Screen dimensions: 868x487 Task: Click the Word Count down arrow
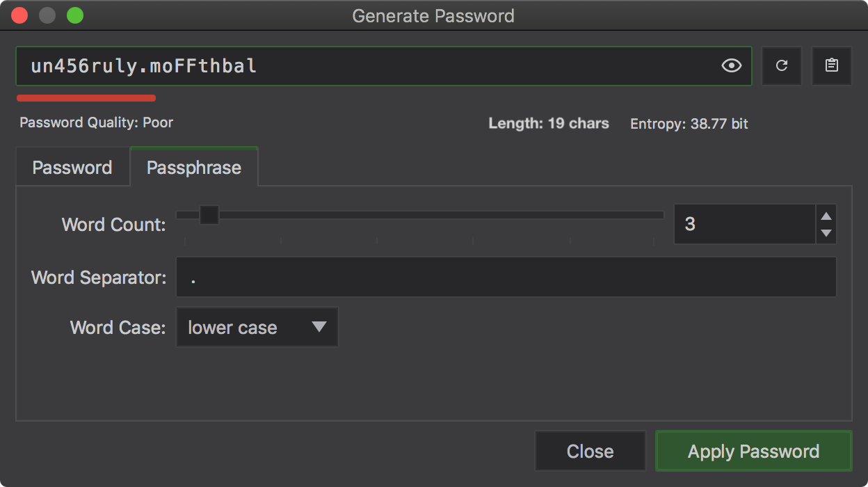point(826,232)
